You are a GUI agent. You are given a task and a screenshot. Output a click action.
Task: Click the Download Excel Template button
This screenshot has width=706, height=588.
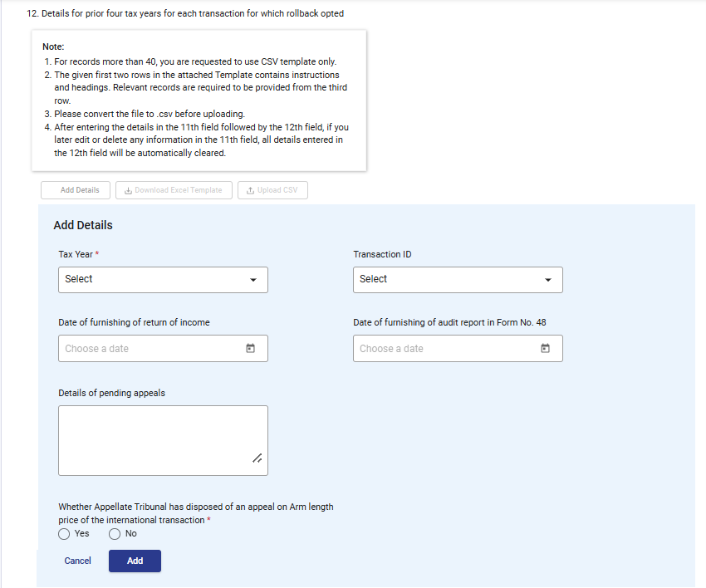[x=174, y=190]
